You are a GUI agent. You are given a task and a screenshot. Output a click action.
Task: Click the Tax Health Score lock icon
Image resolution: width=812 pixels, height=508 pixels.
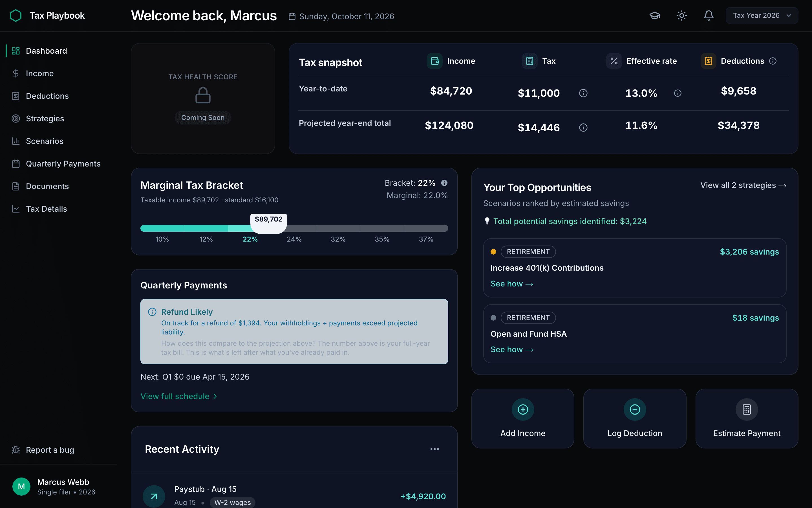coord(203,95)
